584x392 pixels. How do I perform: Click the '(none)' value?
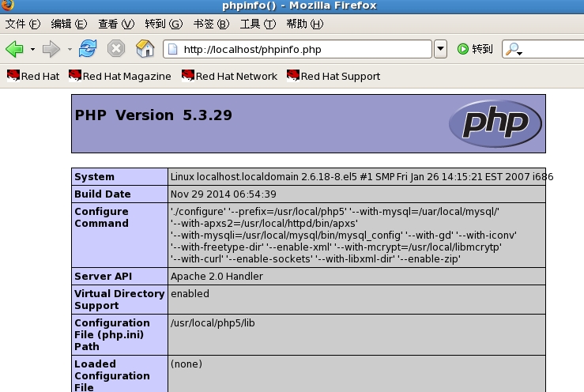click(x=187, y=364)
